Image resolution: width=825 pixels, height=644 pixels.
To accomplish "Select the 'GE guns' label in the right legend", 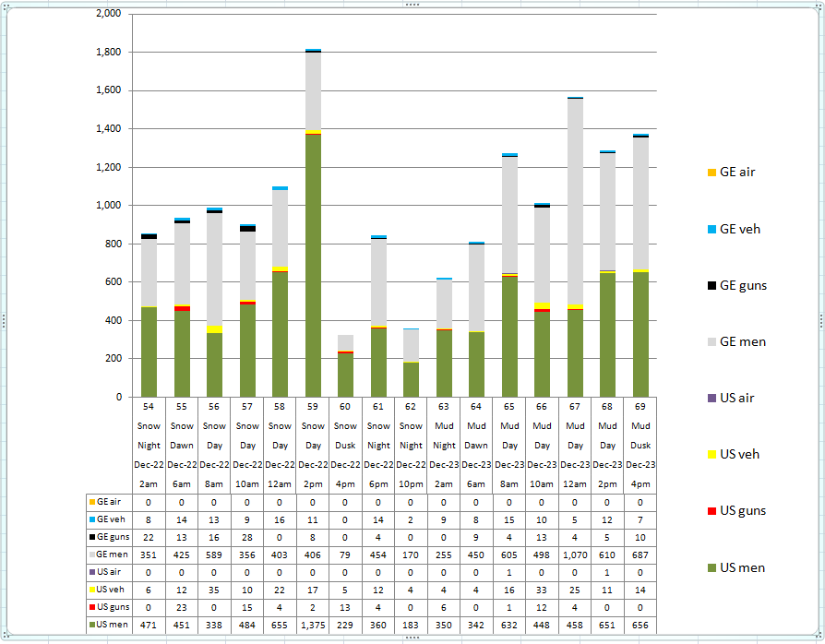I will click(743, 285).
